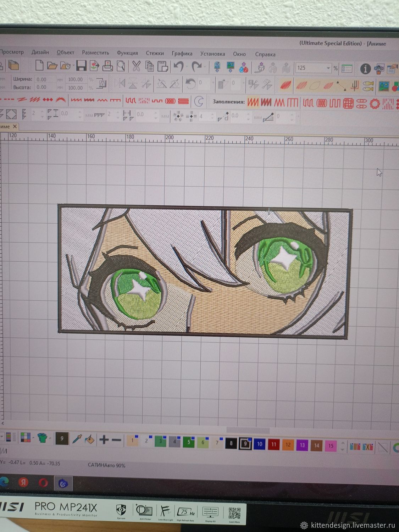
Task: Save the design with the floppy disk icon
Action: (x=81, y=66)
